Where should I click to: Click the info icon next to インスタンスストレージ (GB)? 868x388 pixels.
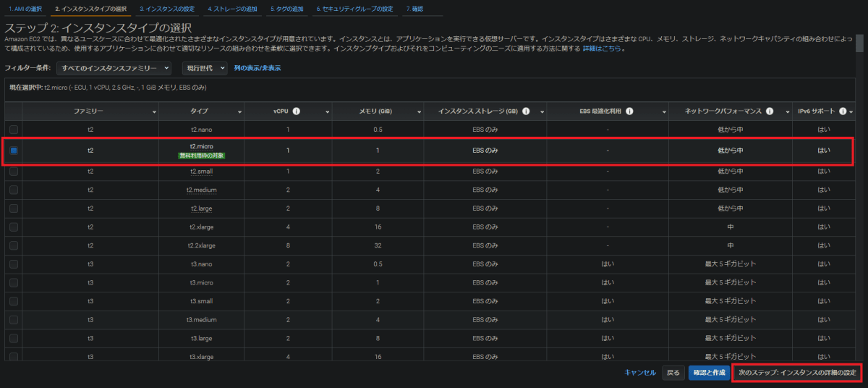526,111
